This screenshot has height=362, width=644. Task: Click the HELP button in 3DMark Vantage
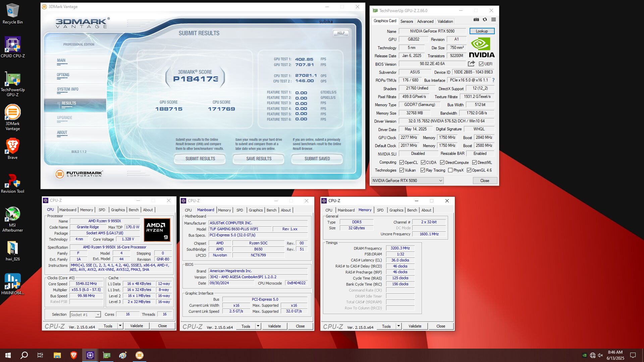tap(341, 33)
